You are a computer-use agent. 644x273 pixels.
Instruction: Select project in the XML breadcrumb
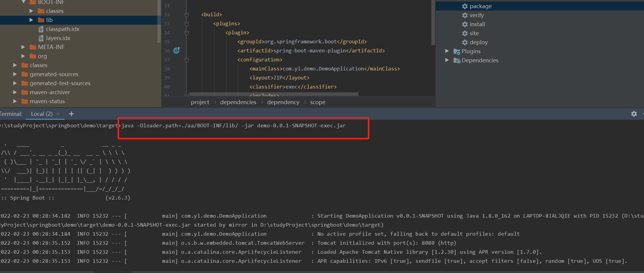(x=200, y=102)
